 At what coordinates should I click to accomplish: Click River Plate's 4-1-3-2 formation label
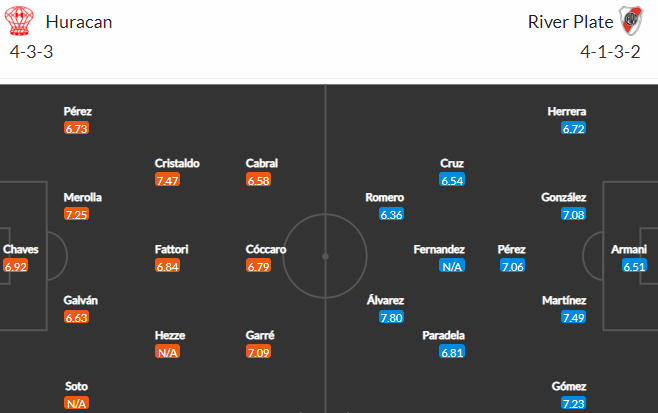(611, 52)
